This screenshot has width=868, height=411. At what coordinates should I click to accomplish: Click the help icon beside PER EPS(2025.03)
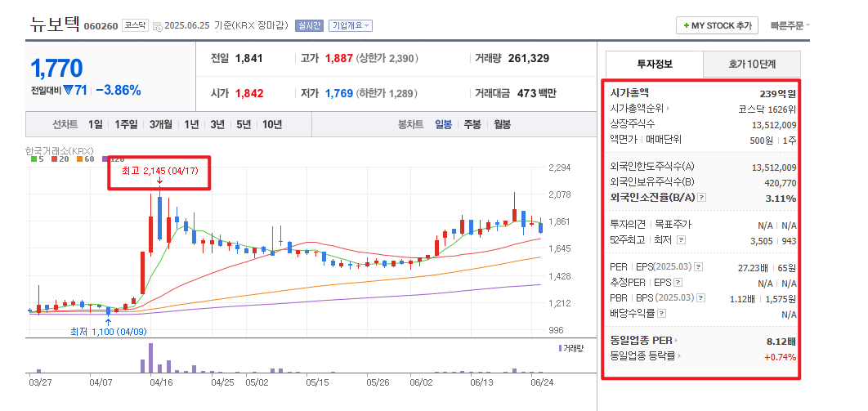click(x=699, y=267)
